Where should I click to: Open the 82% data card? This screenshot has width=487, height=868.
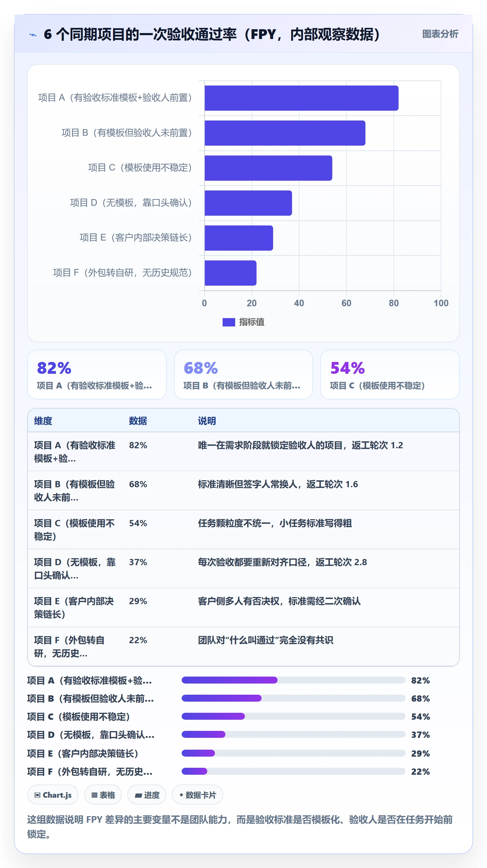point(97,374)
